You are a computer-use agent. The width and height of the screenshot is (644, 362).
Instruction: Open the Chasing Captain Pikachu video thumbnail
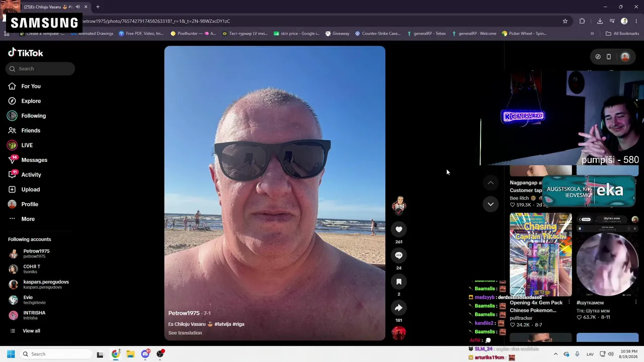click(541, 255)
